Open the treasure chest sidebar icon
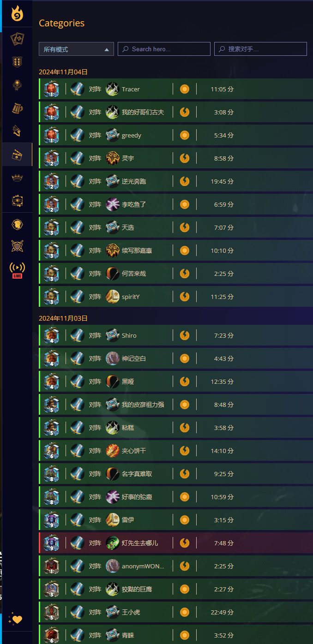Image resolution: width=313 pixels, height=644 pixels. (x=17, y=201)
